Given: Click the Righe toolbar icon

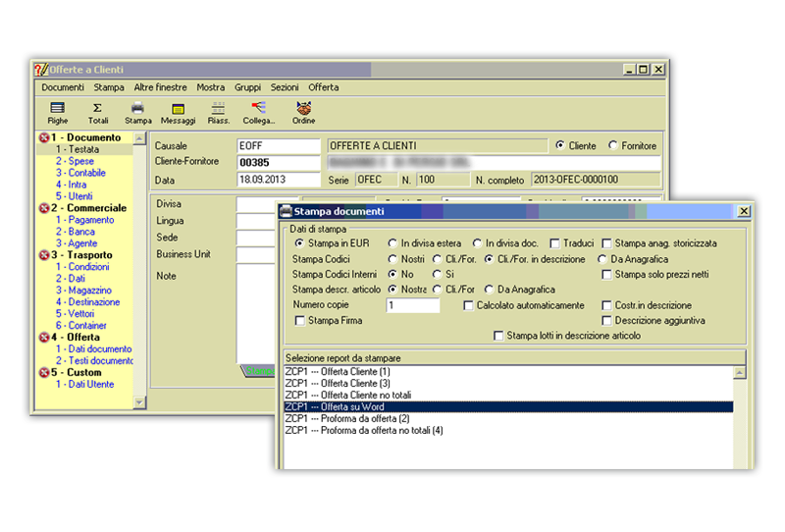Looking at the screenshot, I should [x=58, y=108].
